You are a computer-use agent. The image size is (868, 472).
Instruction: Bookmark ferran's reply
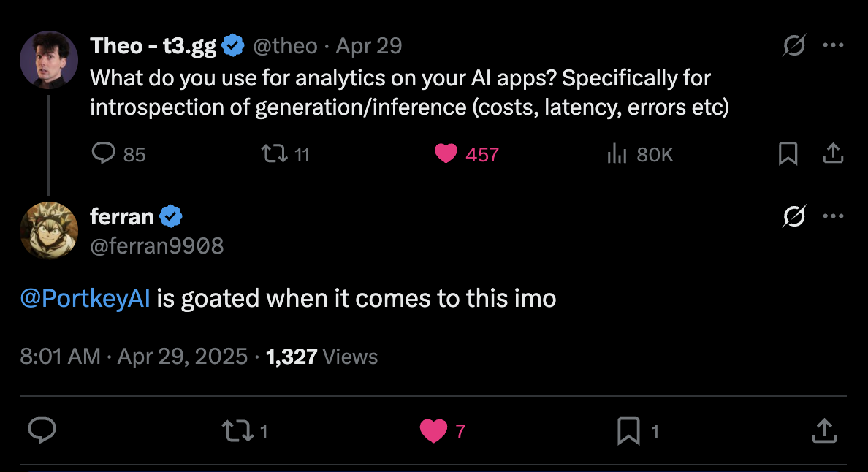point(628,431)
